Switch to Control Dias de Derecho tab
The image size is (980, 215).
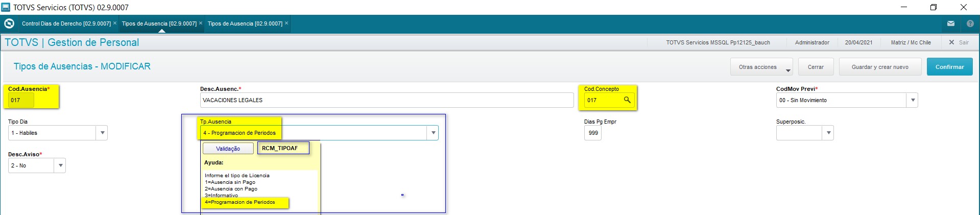point(66,23)
